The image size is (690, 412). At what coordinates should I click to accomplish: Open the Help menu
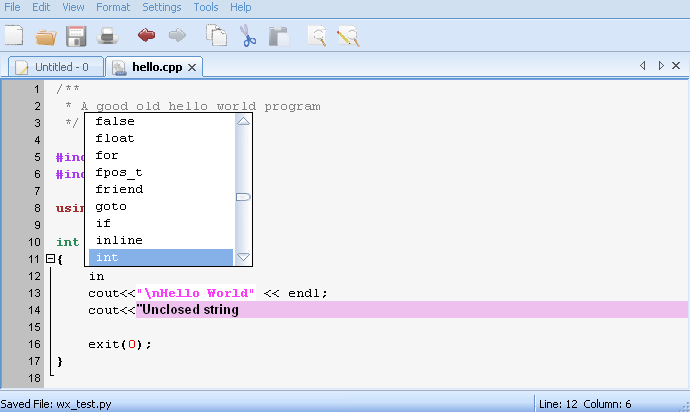click(241, 7)
